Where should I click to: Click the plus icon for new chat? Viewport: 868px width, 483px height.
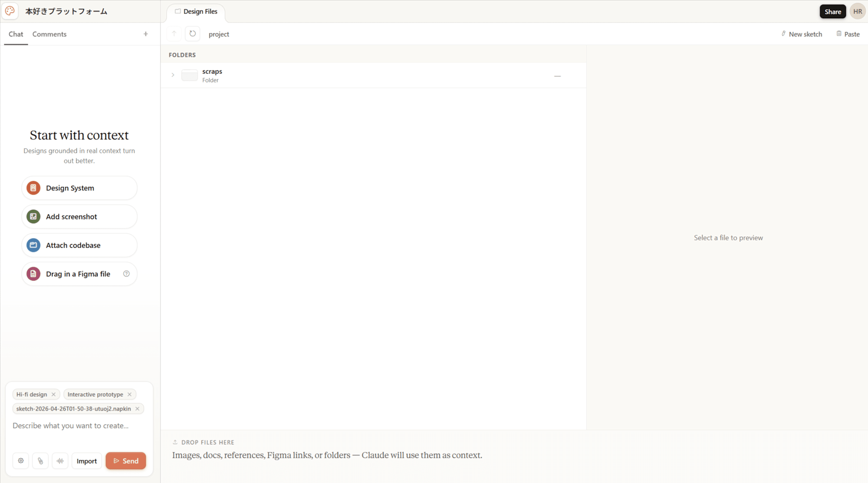tap(146, 34)
